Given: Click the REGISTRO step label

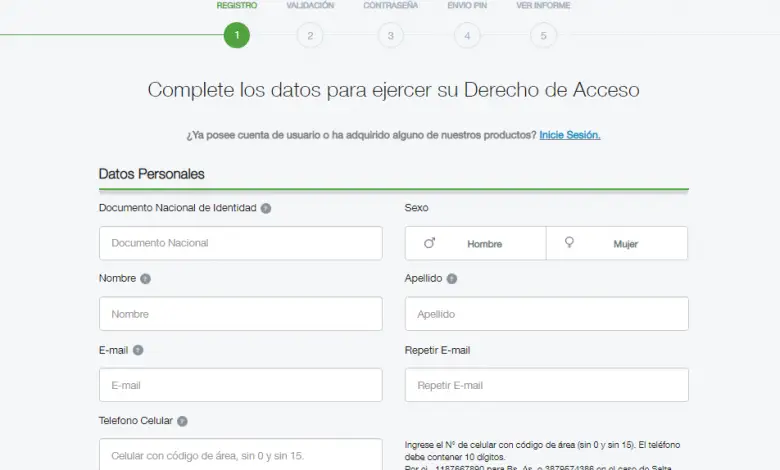Looking at the screenshot, I should [x=237, y=5].
